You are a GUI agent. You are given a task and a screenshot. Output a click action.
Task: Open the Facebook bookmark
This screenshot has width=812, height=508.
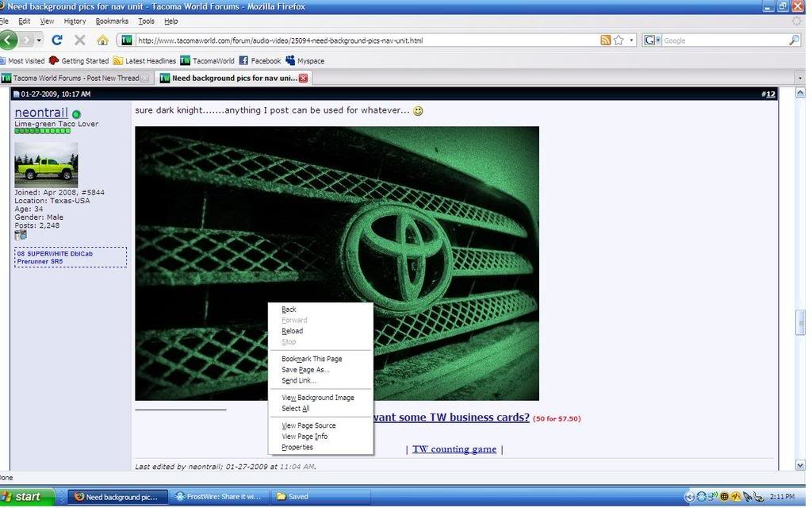coord(260,60)
